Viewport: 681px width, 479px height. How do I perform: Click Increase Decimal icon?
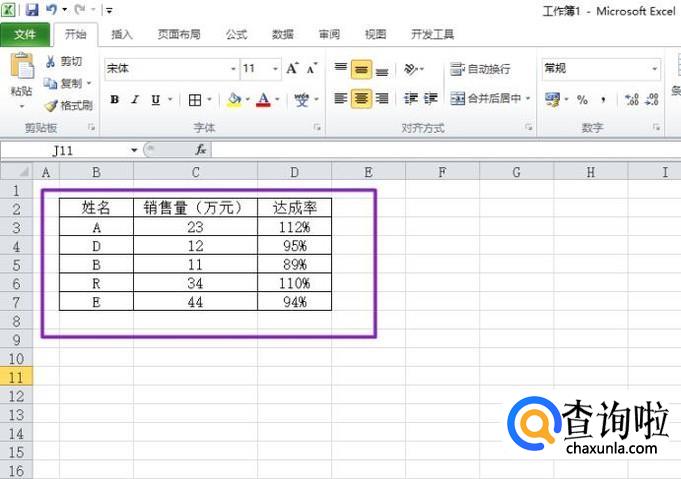tap(631, 99)
